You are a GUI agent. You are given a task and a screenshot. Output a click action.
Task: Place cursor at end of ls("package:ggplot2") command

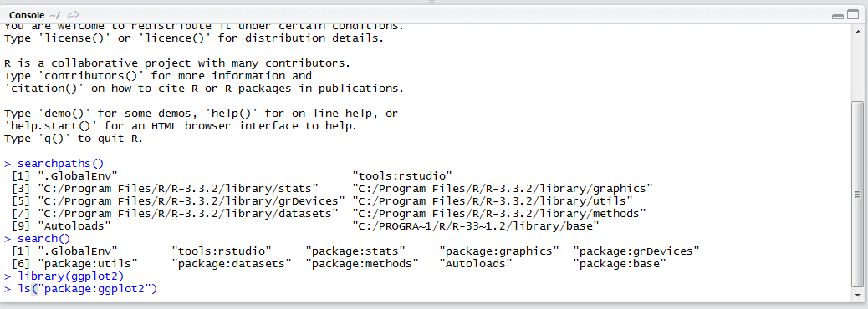pos(157,289)
